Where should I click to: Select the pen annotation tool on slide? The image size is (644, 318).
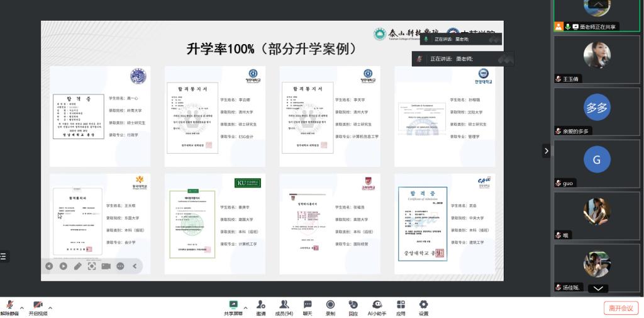[77, 266]
